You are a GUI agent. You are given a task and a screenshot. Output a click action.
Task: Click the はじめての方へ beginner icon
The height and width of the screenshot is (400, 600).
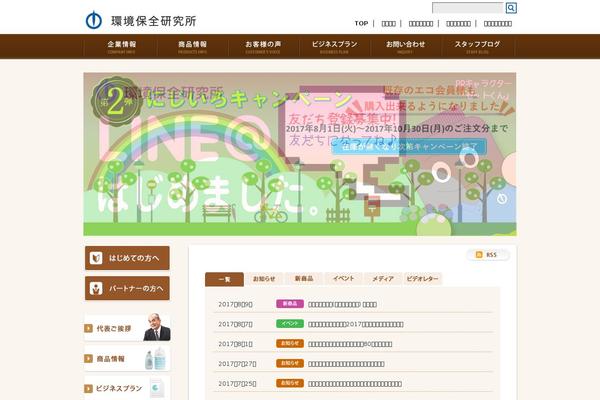click(x=96, y=258)
